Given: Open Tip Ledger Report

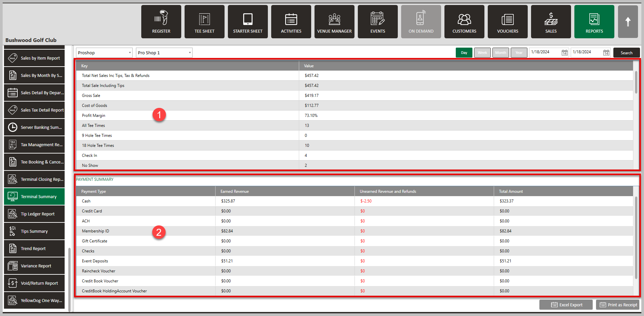Looking at the screenshot, I should click(x=34, y=214).
